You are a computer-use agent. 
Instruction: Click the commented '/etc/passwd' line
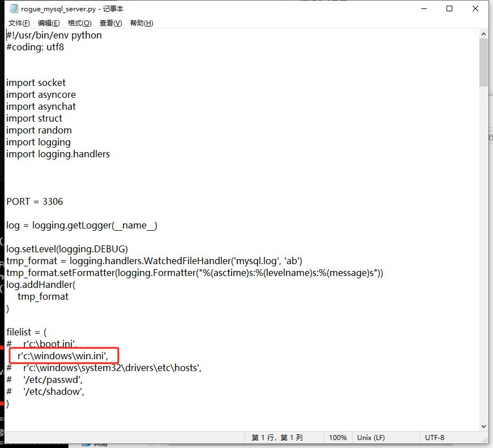[x=44, y=380]
